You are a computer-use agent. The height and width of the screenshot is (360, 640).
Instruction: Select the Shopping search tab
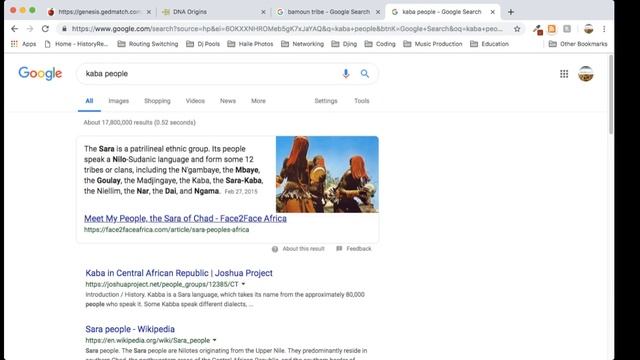(x=157, y=101)
